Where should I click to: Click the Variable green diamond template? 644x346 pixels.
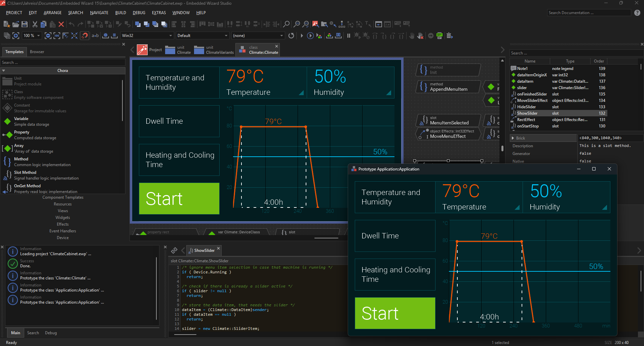(7, 121)
